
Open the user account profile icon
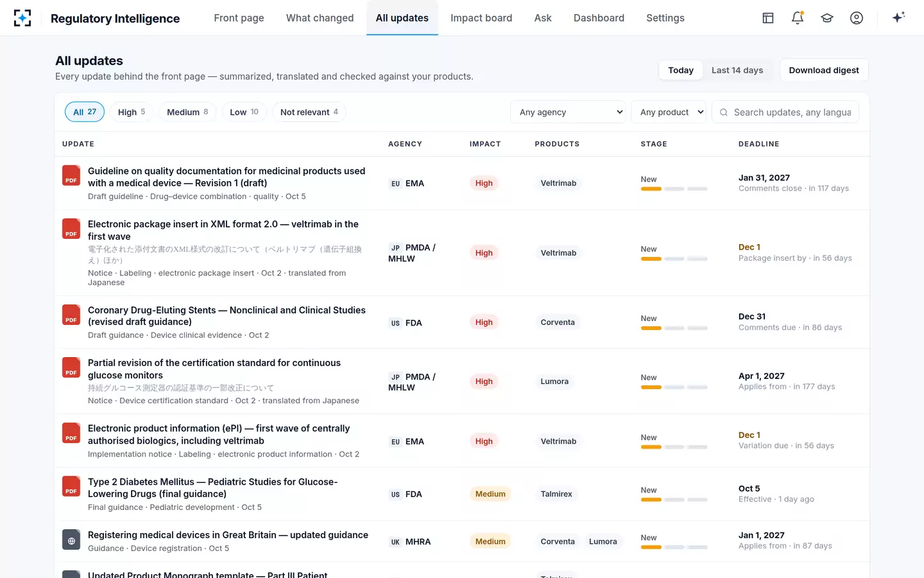[857, 18]
